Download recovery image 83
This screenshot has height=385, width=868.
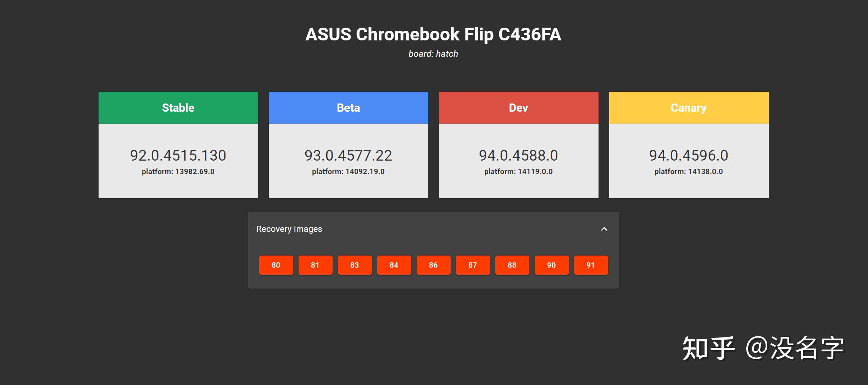355,265
